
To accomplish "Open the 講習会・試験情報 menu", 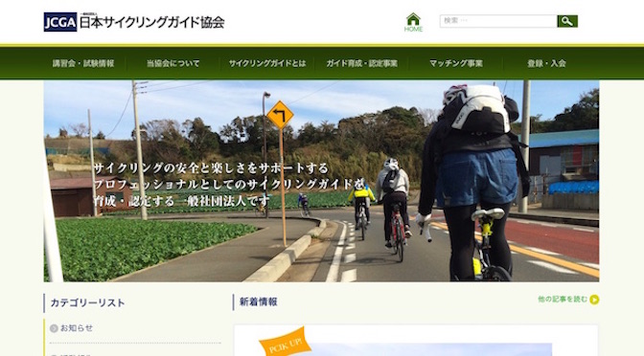I will click(x=83, y=63).
